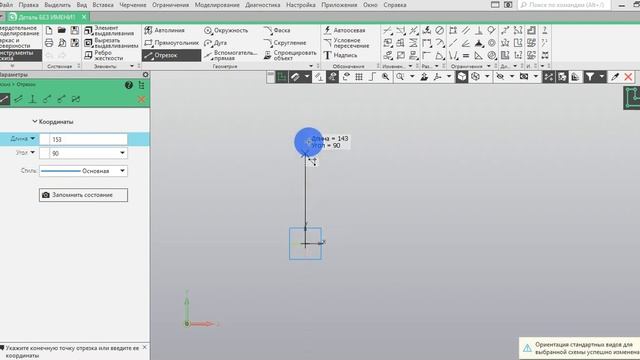Select the Окружность circle tool

click(x=226, y=30)
